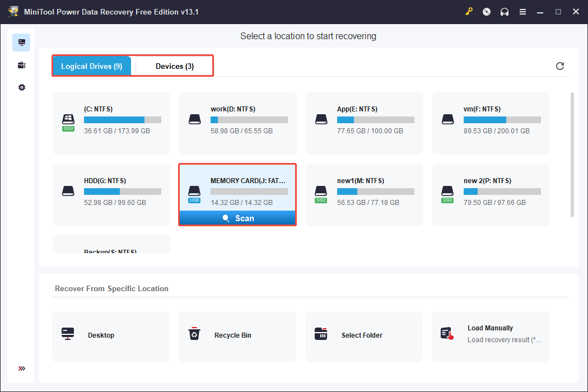Click the drive list vertical scrollbar
588x392 pixels.
click(572, 155)
